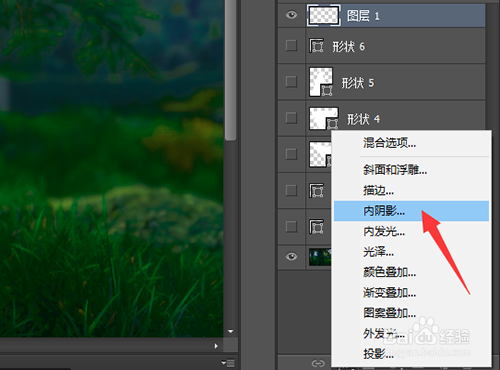Click shape icon of layer just above background layer
Viewport: 500px width, 370px height.
click(x=316, y=227)
